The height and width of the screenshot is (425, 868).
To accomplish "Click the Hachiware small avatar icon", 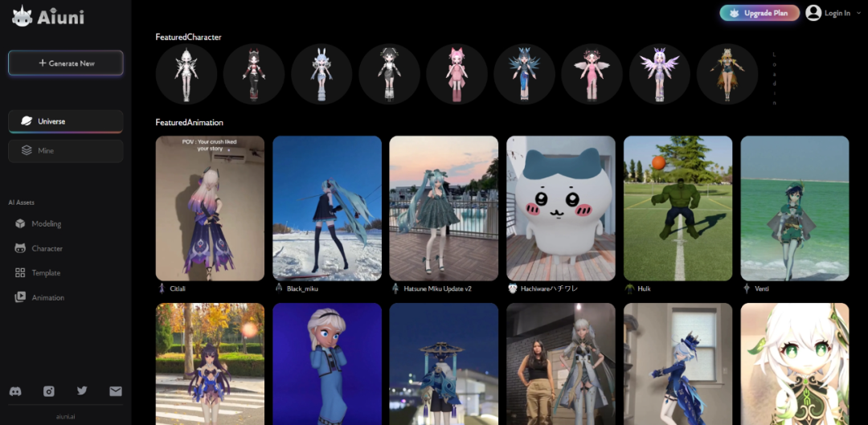I will coord(513,288).
